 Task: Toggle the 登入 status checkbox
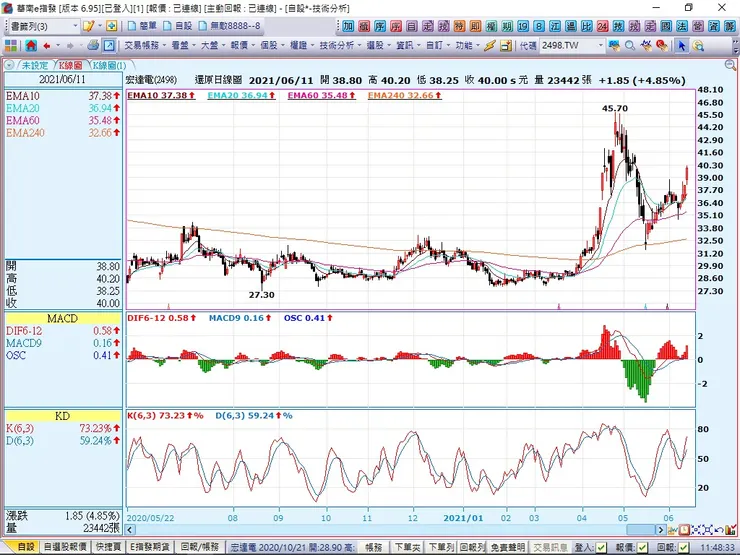tap(600, 547)
